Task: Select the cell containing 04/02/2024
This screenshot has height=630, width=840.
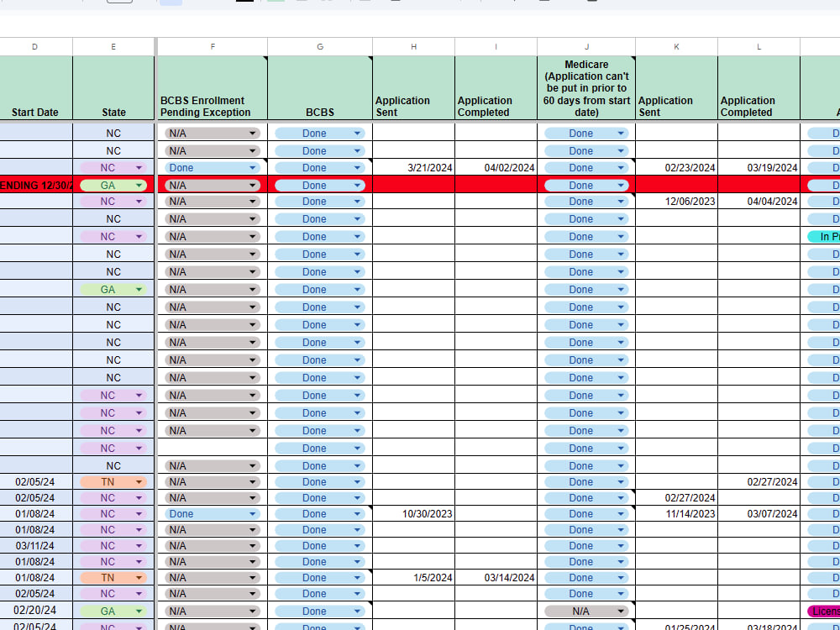Action: (496, 168)
